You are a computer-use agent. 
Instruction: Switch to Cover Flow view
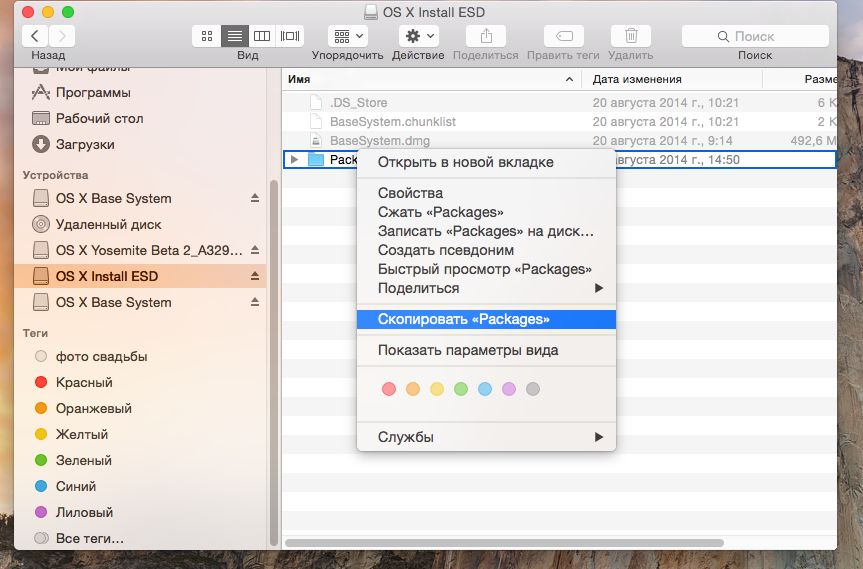tap(290, 36)
